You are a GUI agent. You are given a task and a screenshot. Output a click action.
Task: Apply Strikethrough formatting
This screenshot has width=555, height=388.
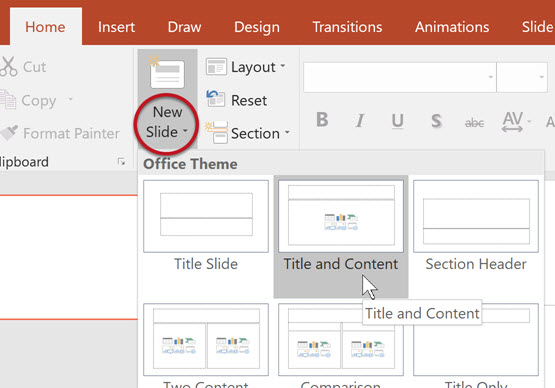474,122
